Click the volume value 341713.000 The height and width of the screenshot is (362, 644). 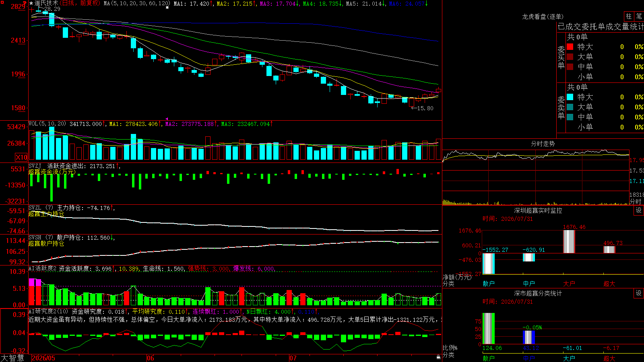86,124
